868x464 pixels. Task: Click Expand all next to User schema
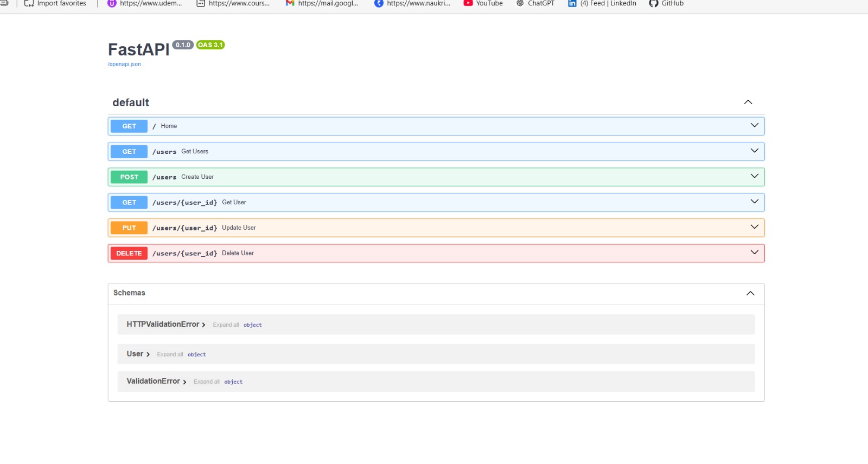pos(170,355)
